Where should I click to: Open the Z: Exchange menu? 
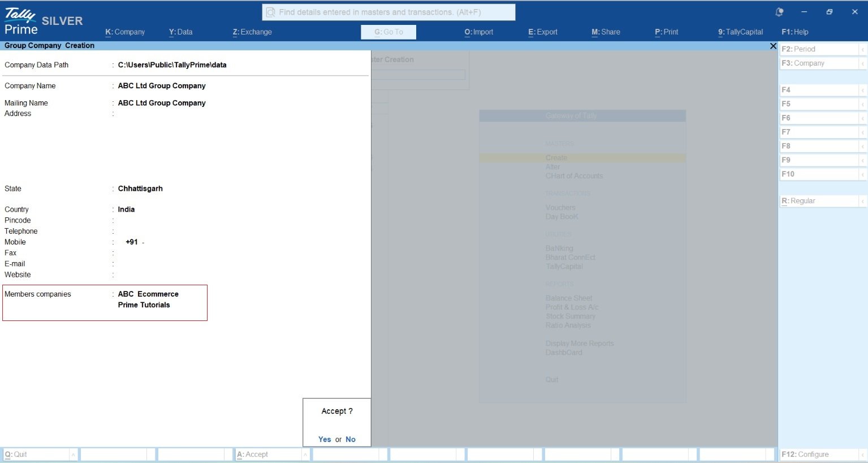(x=252, y=32)
